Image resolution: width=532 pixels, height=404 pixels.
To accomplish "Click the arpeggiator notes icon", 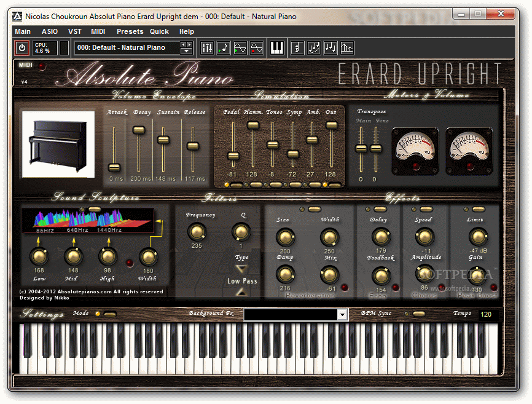I will [313, 48].
